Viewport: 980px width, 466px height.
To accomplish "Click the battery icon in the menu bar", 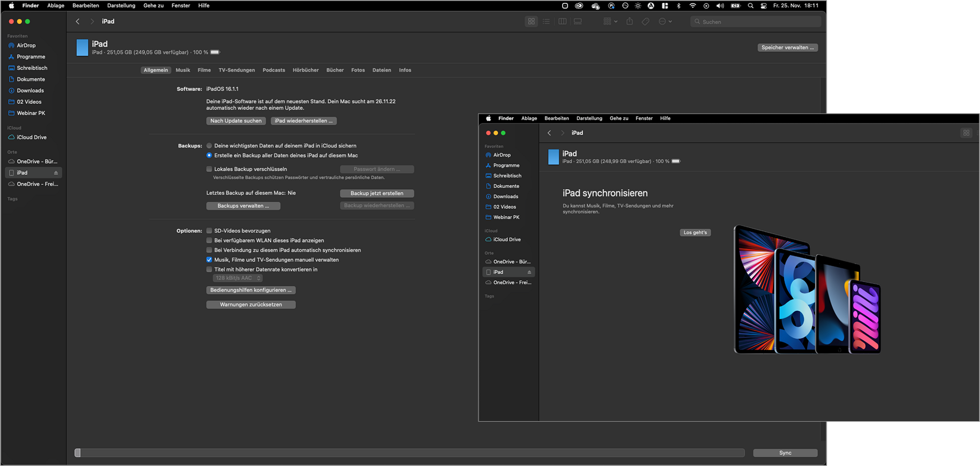I will pyautogui.click(x=736, y=5).
